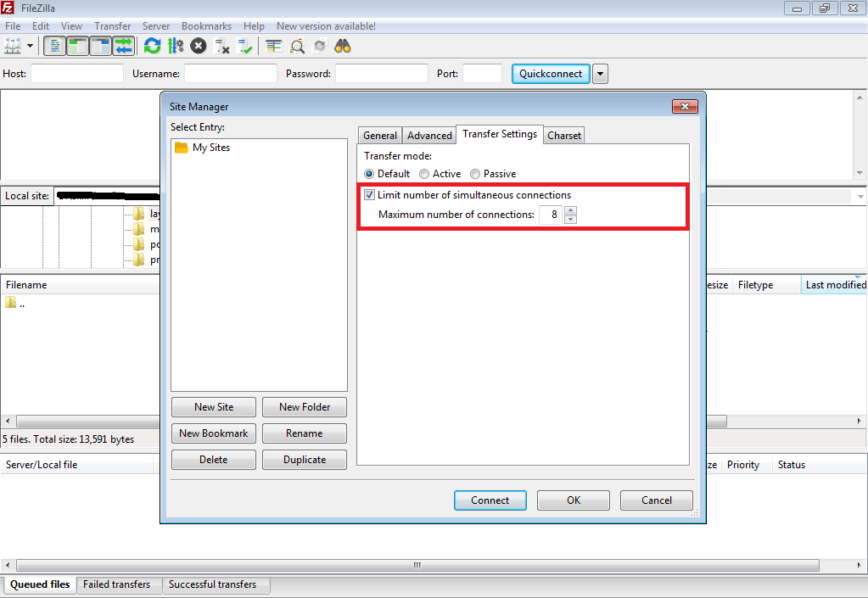The height and width of the screenshot is (598, 868).
Task: Switch to the Advanced tab
Action: (x=429, y=136)
